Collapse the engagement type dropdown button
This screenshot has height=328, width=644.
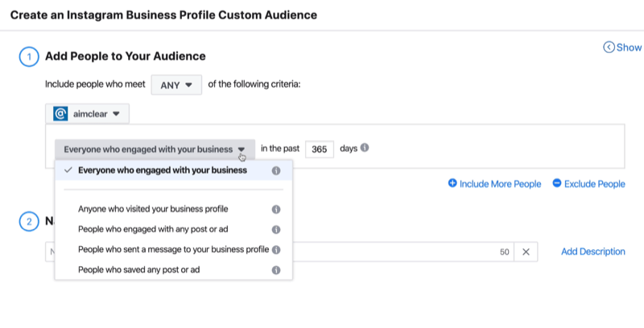click(155, 150)
